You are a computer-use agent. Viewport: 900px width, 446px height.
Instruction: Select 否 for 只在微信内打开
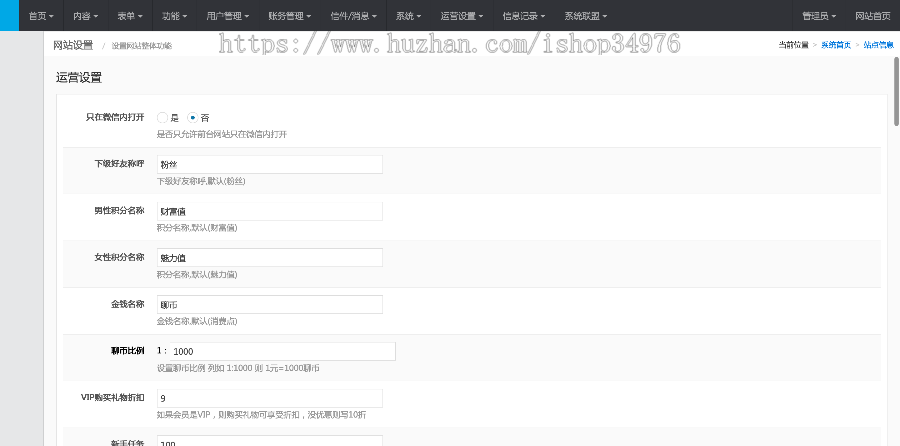click(193, 118)
